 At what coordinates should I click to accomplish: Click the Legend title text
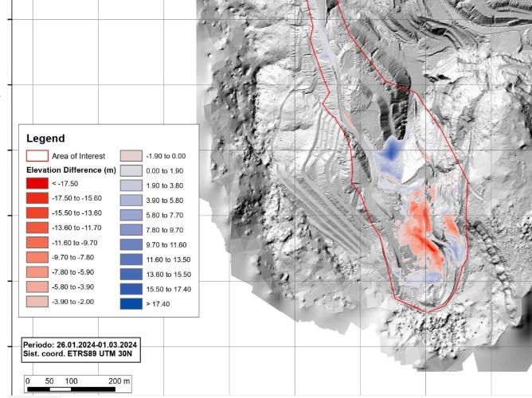(45, 139)
